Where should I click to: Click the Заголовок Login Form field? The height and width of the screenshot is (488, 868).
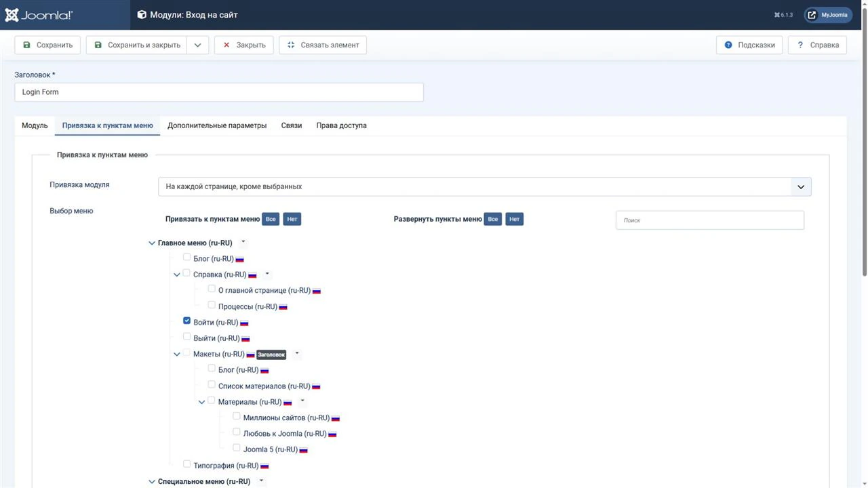coord(219,92)
